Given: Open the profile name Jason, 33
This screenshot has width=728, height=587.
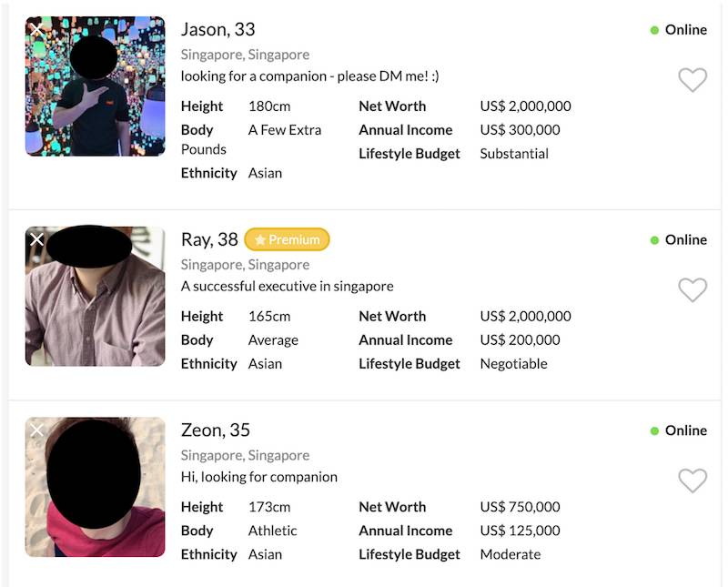Looking at the screenshot, I should (217, 29).
